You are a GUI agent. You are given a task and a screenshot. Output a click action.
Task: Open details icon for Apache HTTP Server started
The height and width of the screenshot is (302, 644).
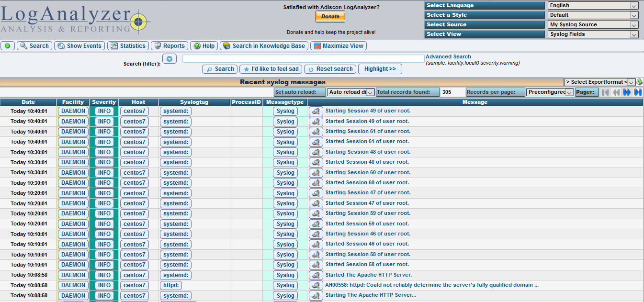(316, 275)
